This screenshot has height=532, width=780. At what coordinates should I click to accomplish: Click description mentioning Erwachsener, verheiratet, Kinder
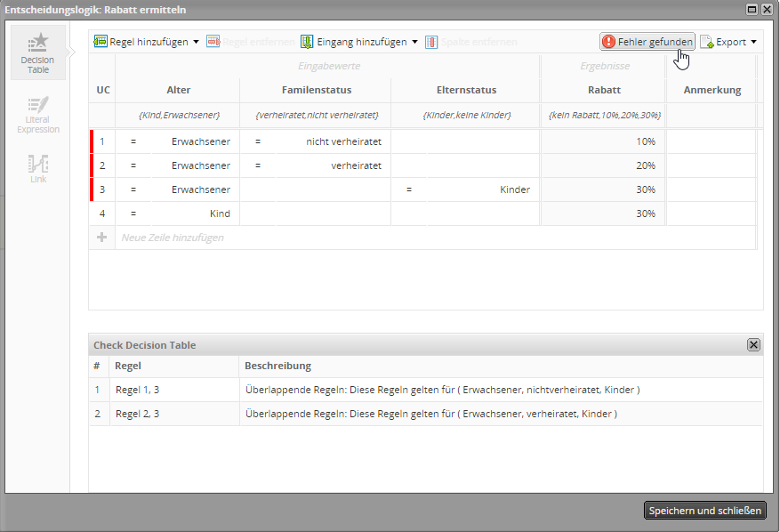coord(430,414)
